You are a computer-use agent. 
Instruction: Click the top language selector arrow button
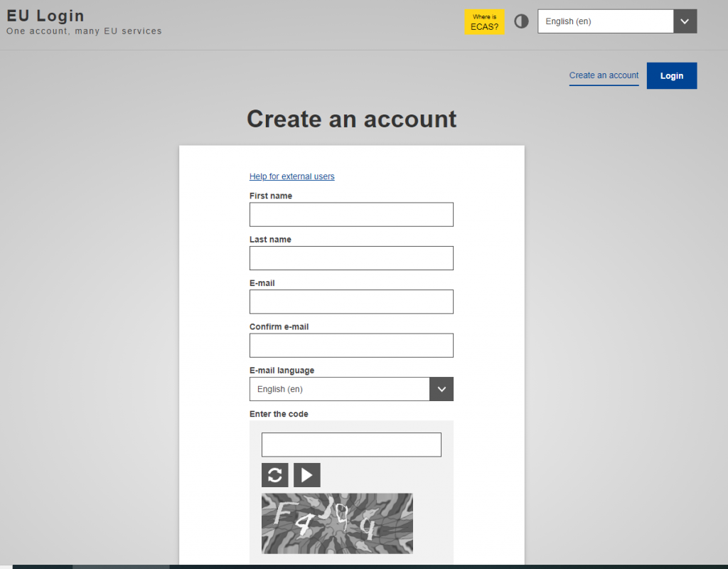coord(685,21)
